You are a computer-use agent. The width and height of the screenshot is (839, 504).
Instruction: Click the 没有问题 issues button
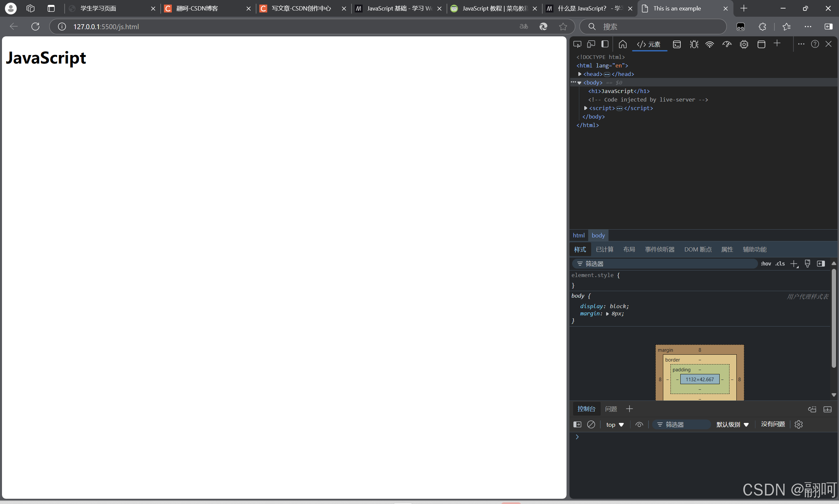[773, 424]
